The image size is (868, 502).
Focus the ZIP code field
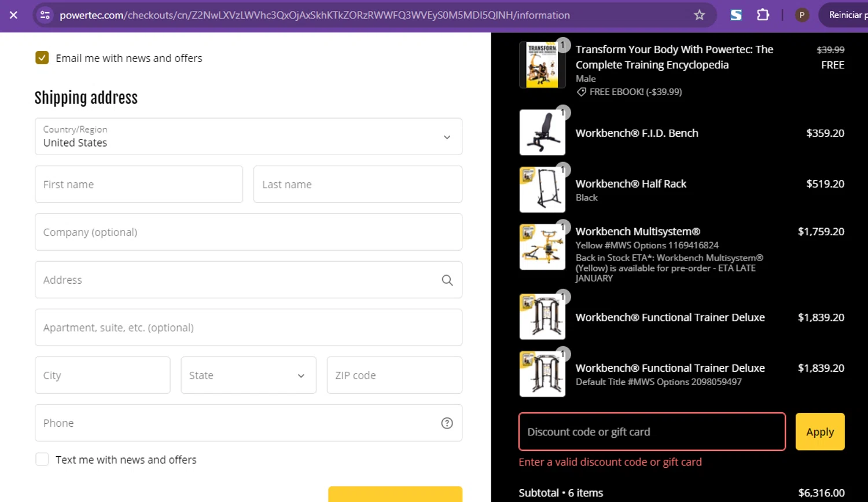pos(394,375)
